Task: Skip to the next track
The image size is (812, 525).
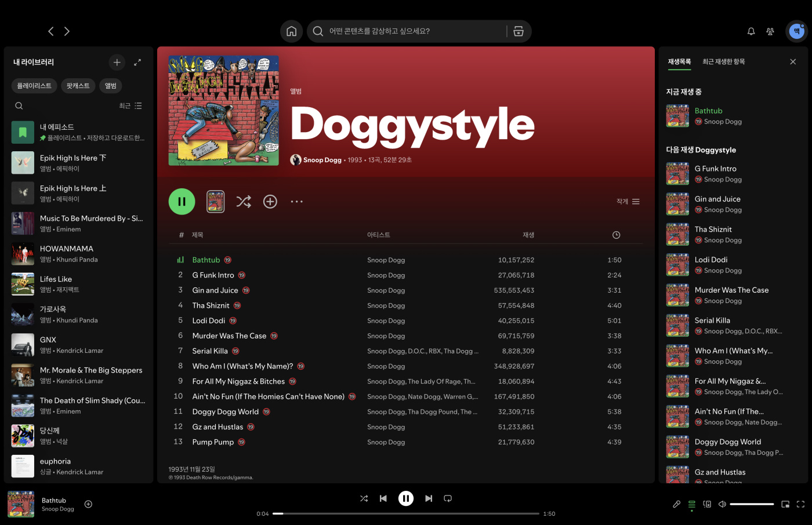Action: point(429,498)
